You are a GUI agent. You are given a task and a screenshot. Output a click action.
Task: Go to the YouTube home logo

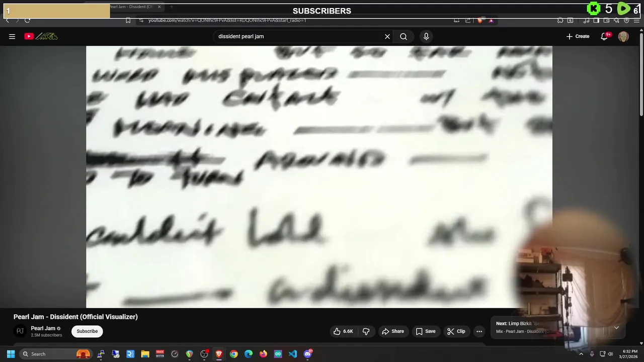coord(41,36)
